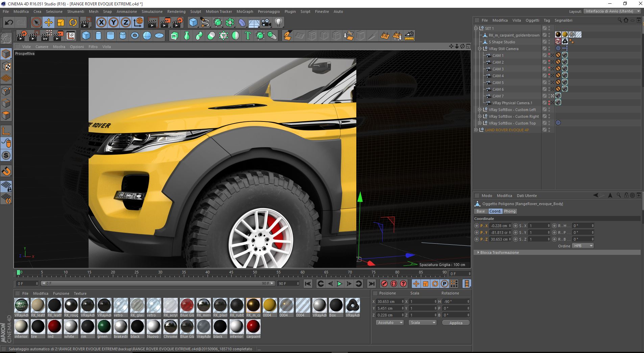Open the Rendering menu
Viewport: 644px width, 353px height.
click(176, 12)
